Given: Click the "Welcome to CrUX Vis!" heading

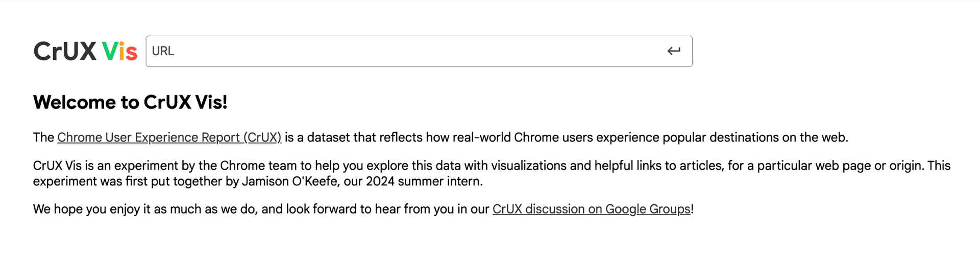Looking at the screenshot, I should pyautogui.click(x=130, y=102).
